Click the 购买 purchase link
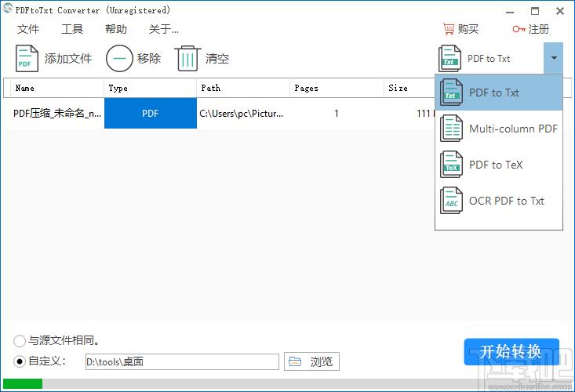This screenshot has width=575, height=392. click(468, 29)
